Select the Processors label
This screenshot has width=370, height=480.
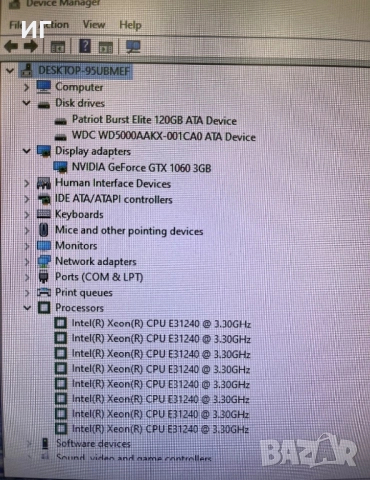[80, 308]
